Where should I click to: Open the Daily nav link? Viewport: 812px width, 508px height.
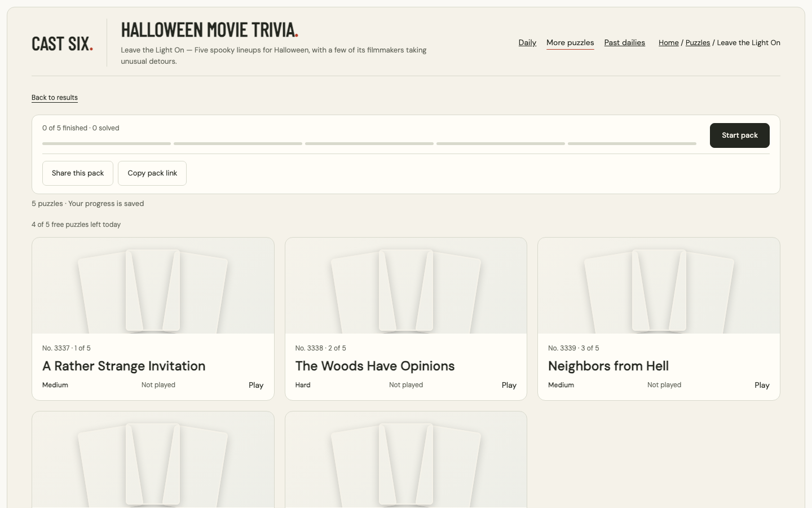pyautogui.click(x=527, y=42)
